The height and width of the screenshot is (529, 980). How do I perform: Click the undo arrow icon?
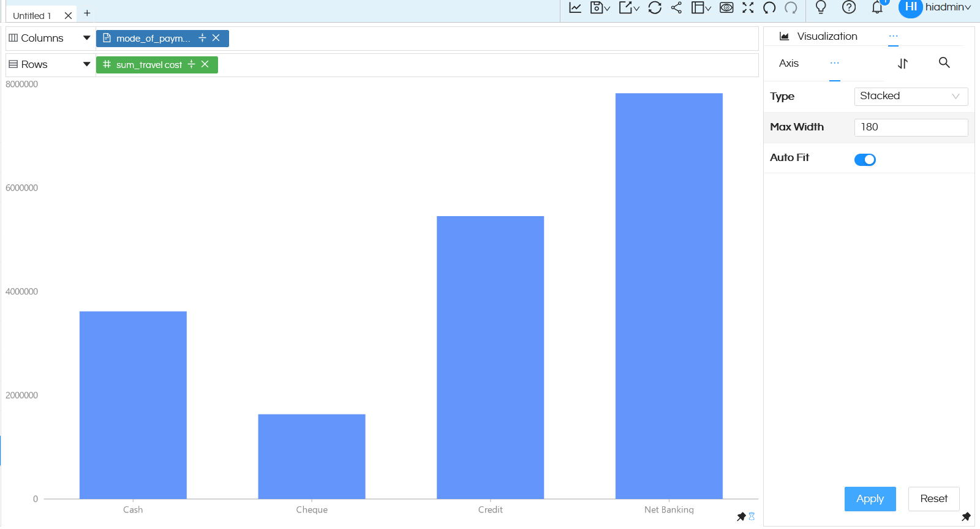[769, 7]
